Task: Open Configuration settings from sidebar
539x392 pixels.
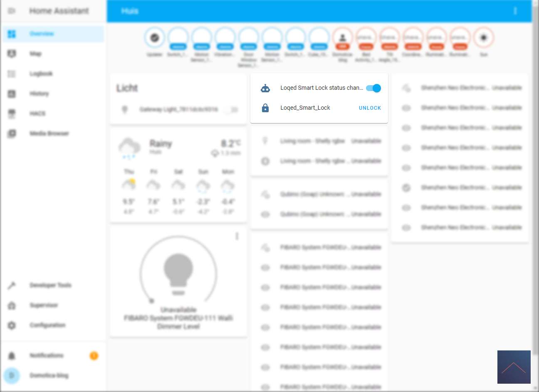Action: coord(47,325)
